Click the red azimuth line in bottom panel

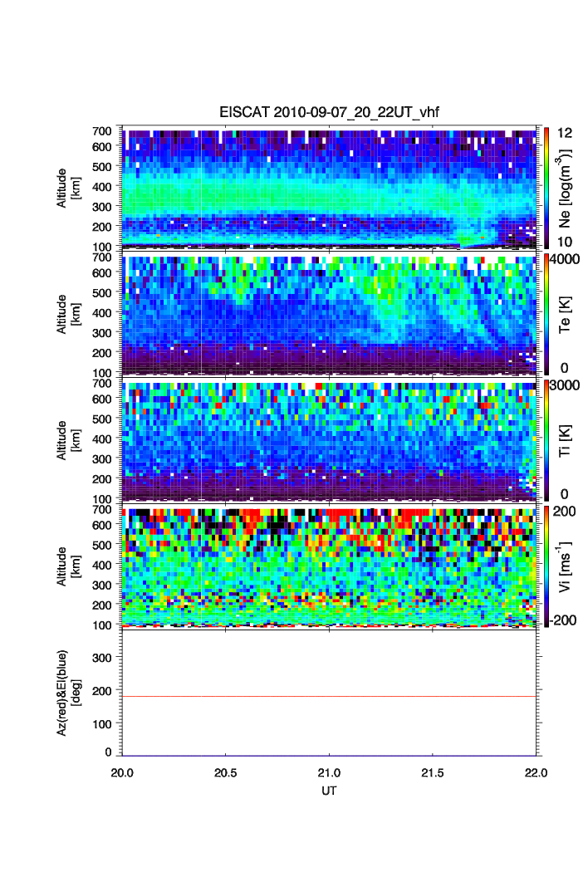tap(331, 696)
